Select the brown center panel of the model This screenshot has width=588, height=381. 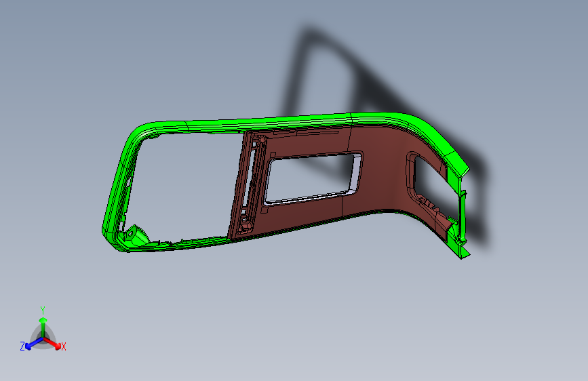(383, 169)
